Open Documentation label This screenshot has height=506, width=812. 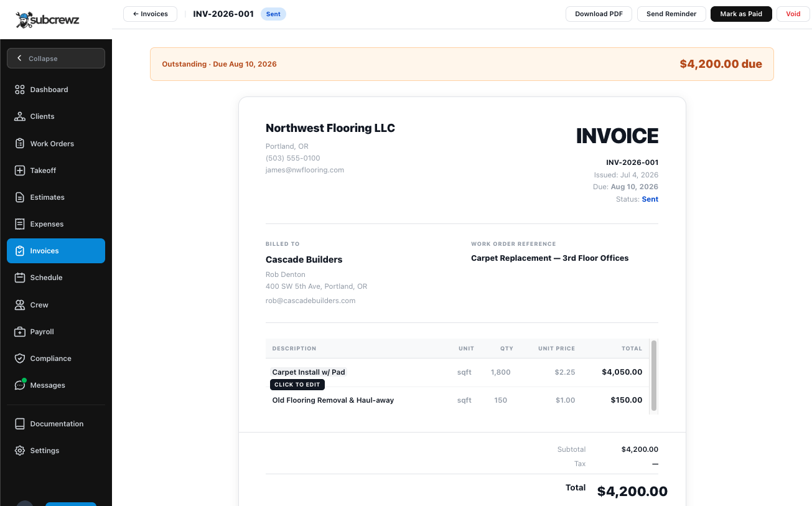tap(57, 424)
